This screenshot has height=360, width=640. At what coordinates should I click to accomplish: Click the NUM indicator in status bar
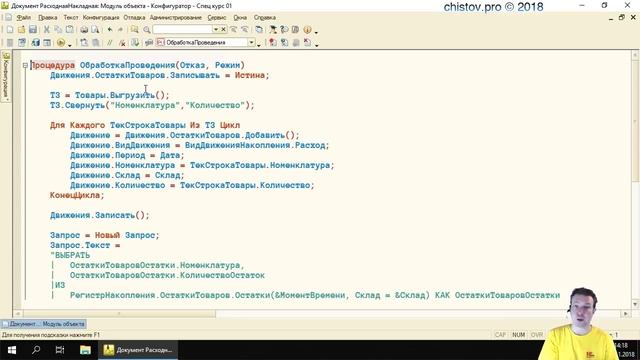pyautogui.click(x=518, y=335)
